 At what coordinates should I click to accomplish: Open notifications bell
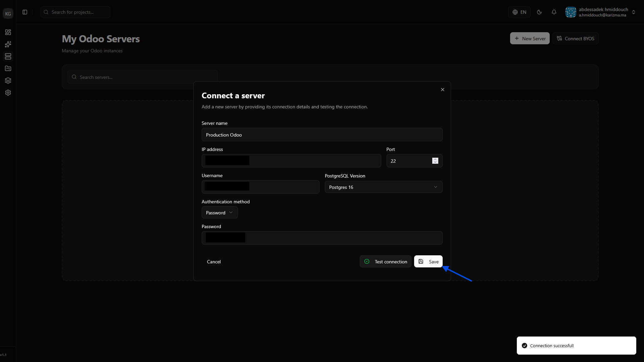[554, 12]
